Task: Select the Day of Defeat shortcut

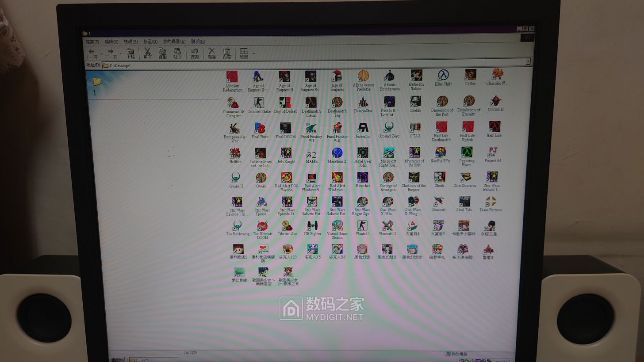Action: [285, 106]
